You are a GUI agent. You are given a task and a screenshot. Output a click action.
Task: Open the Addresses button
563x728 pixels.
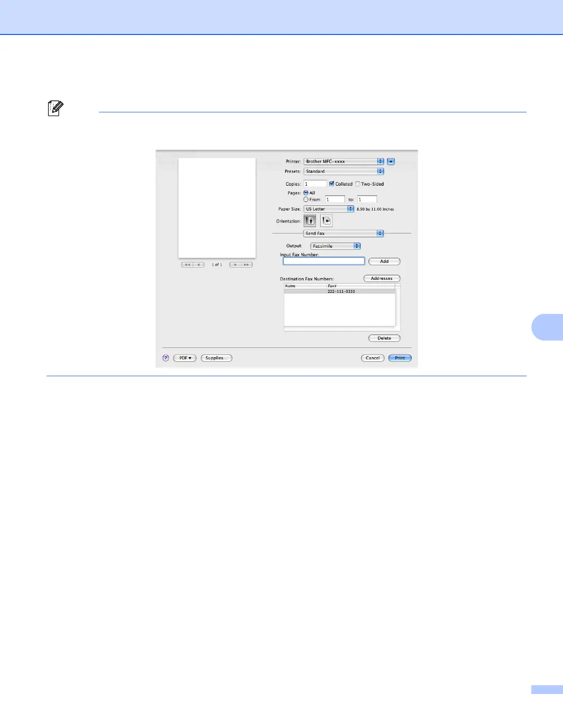coord(382,279)
